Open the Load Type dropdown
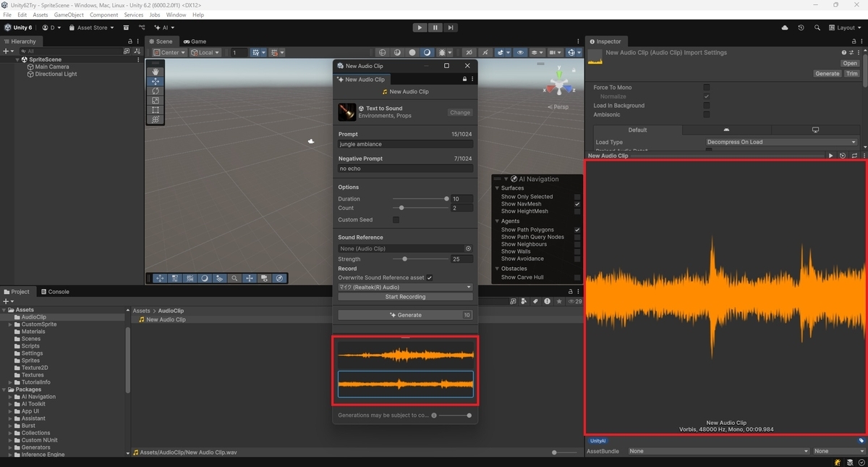 (x=782, y=142)
